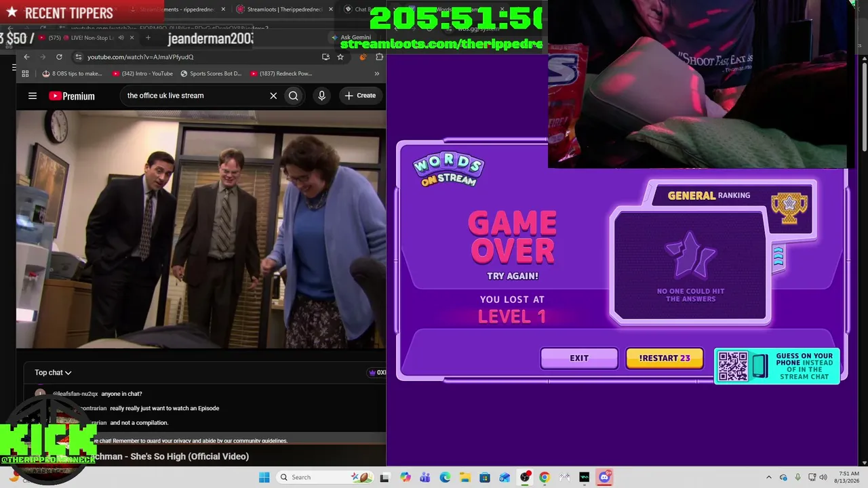Image resolution: width=868 pixels, height=488 pixels.
Task: Open Microsoft Store from the taskbar
Action: tap(485, 477)
